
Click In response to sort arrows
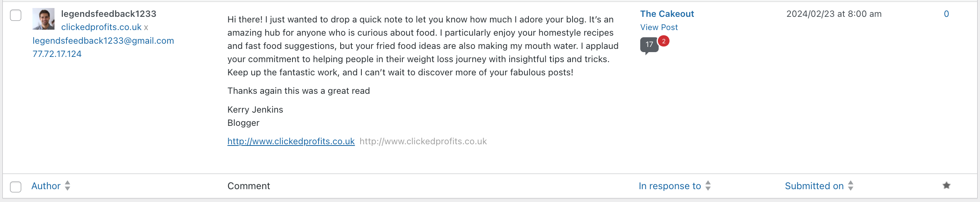coord(708,186)
